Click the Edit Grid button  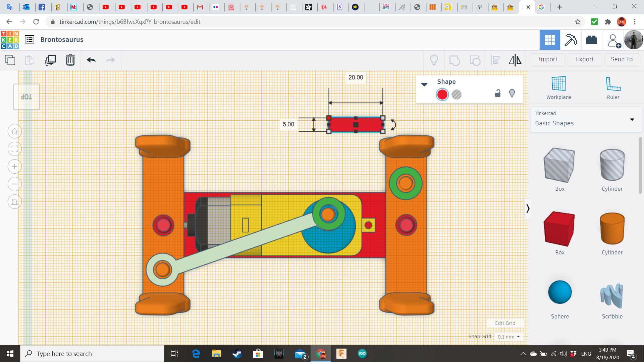(505, 323)
